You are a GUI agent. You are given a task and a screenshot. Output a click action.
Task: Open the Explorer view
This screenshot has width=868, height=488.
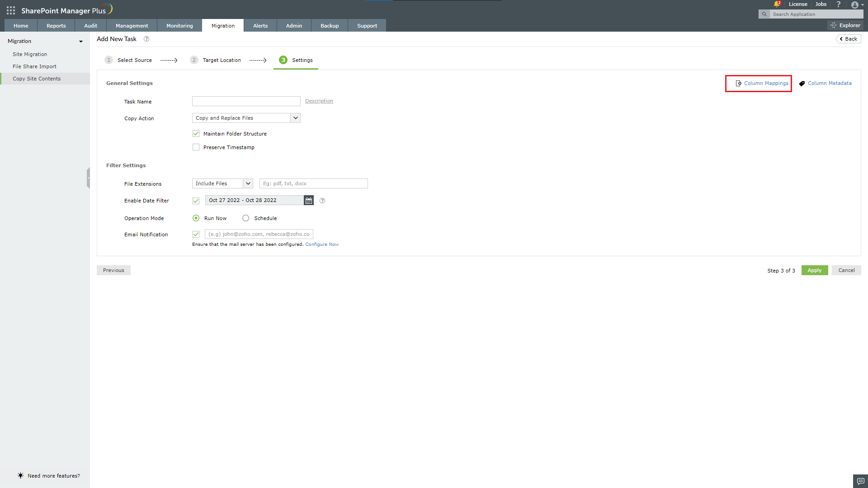(846, 25)
